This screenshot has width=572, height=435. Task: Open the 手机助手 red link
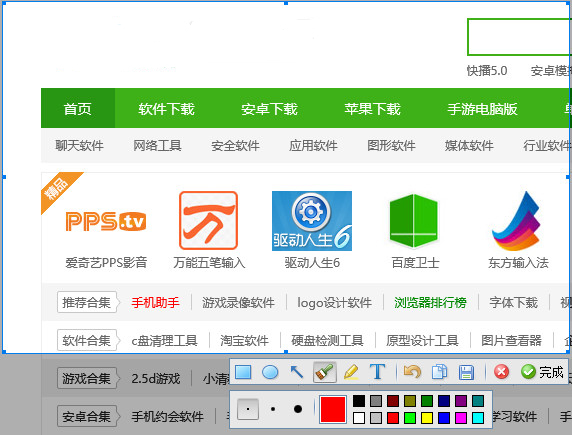[155, 303]
